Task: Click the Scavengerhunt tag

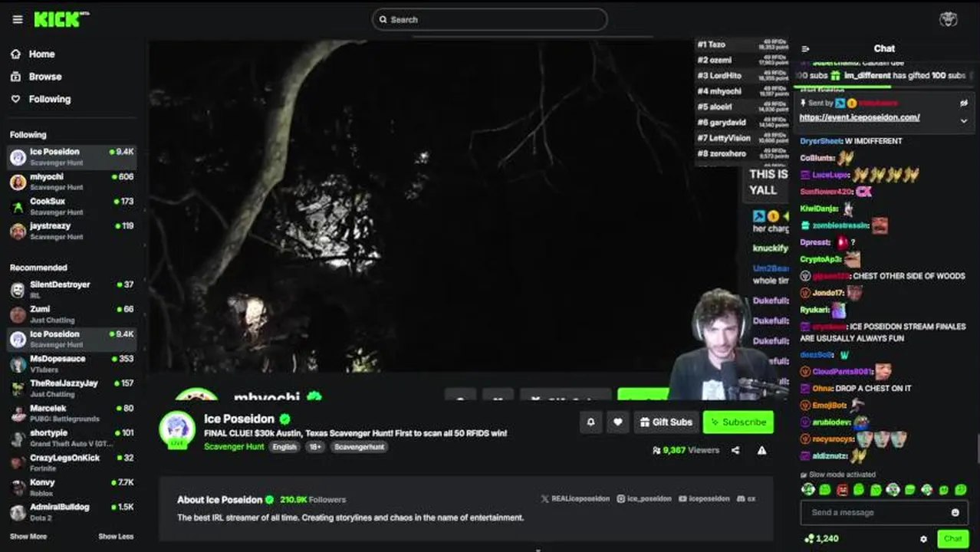Action: point(359,447)
